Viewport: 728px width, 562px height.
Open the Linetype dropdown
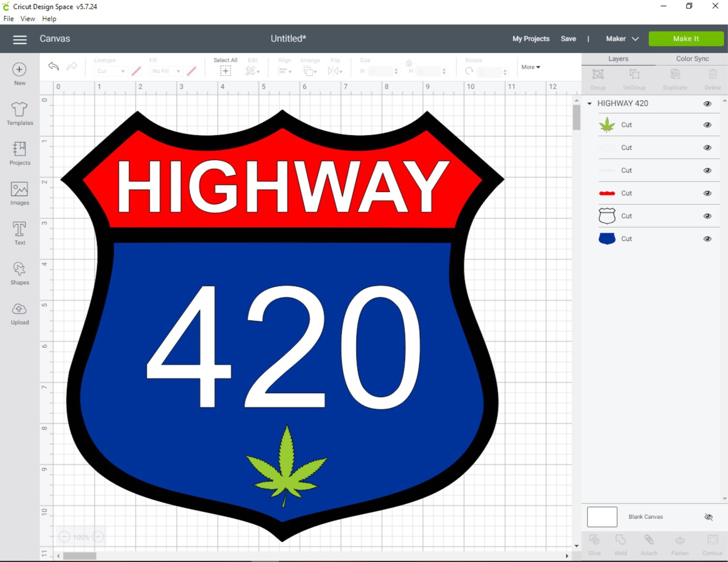(111, 71)
